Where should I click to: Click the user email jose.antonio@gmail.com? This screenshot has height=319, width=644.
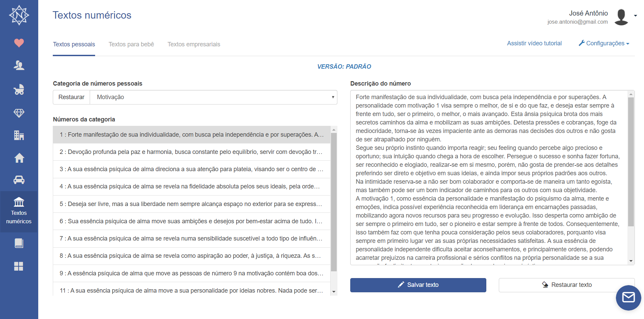tap(577, 22)
